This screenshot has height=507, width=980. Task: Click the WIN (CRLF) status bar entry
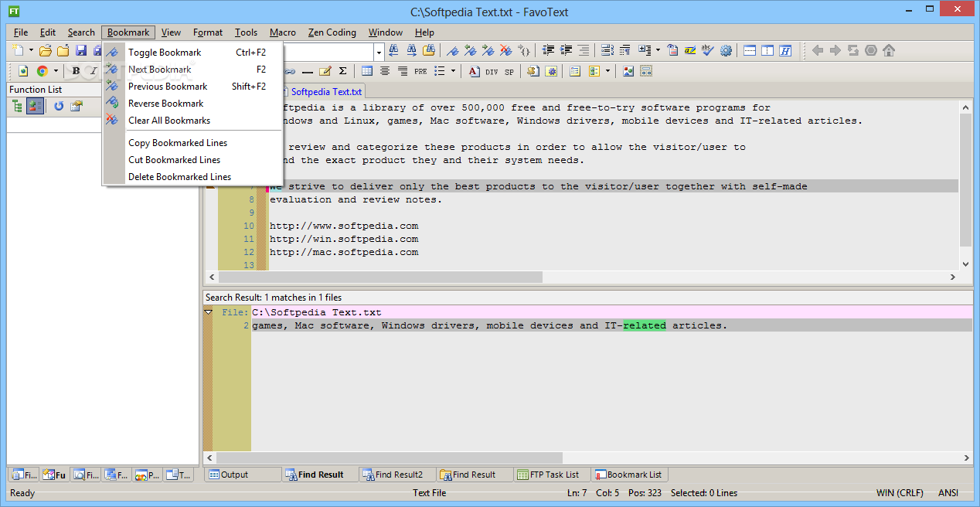pyautogui.click(x=900, y=493)
